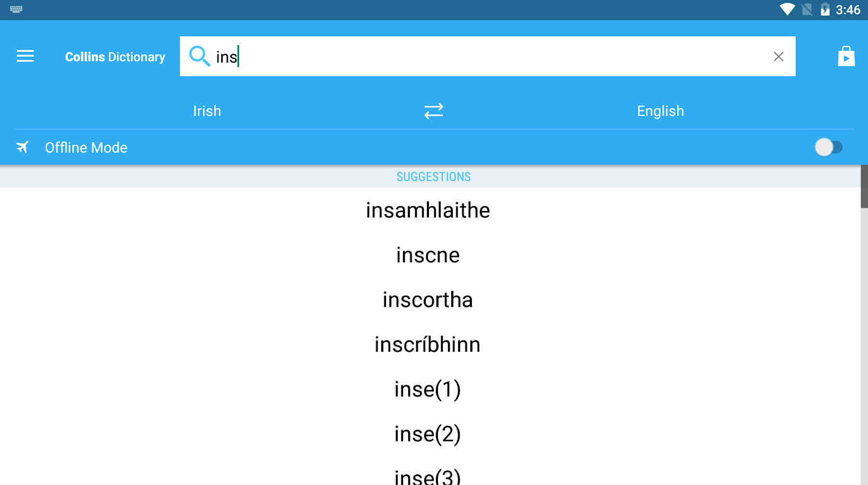Screen dimensions: 868x485
Task: Tap the keyboard notification icon
Action: click(x=16, y=9)
